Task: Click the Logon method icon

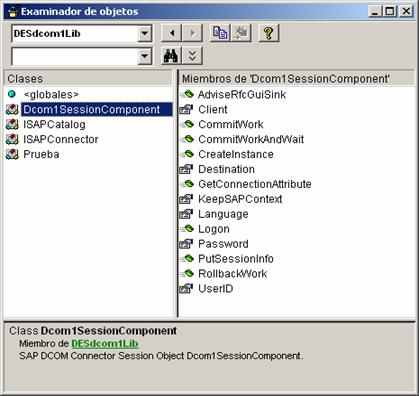Action: click(187, 229)
